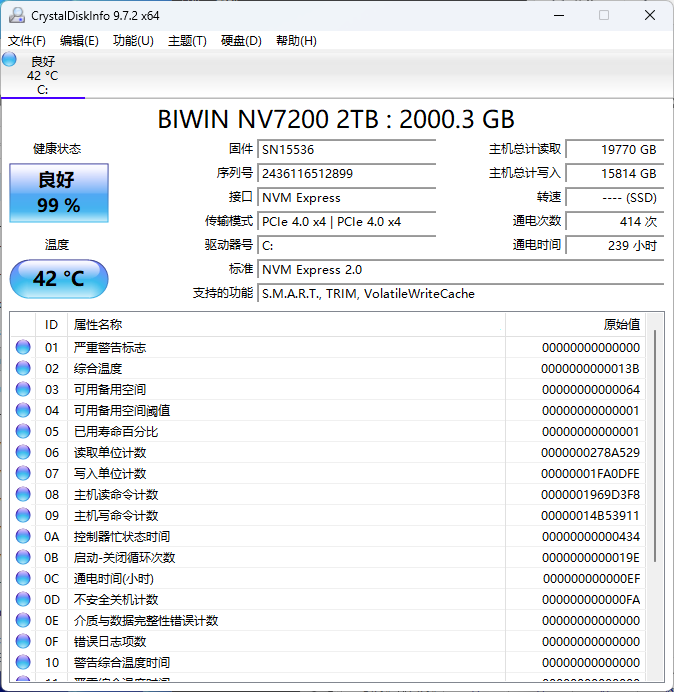Open the 硬盘(D) menu
Viewport: 674px width, 692px height.
pyautogui.click(x=241, y=41)
